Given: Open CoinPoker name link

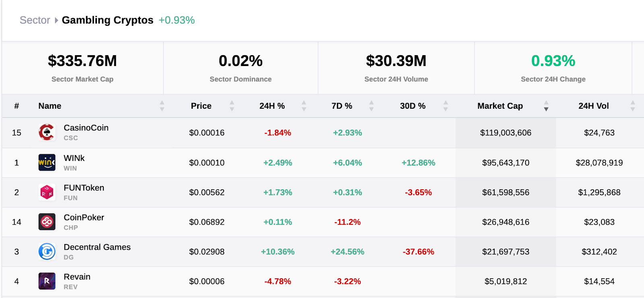Looking at the screenshot, I should click(x=84, y=217).
